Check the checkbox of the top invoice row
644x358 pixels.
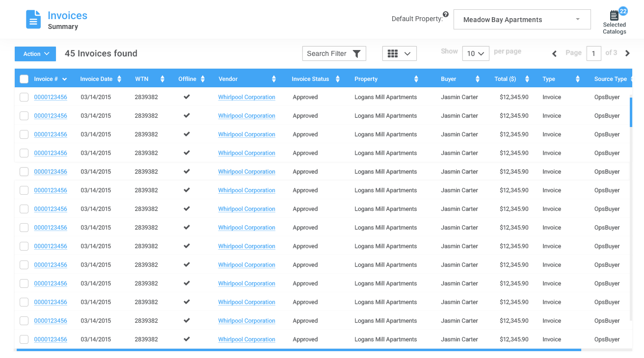(x=24, y=97)
